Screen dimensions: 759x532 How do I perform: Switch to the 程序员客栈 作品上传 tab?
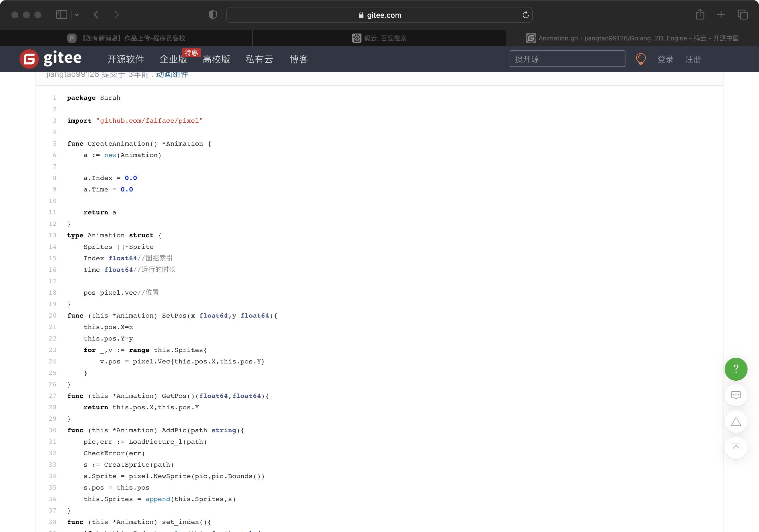126,38
